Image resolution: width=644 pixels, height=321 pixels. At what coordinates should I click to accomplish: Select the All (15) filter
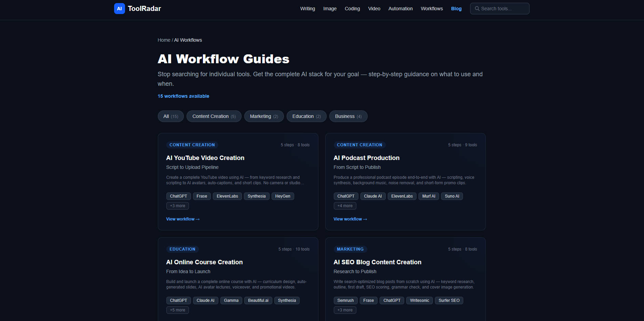170,116
